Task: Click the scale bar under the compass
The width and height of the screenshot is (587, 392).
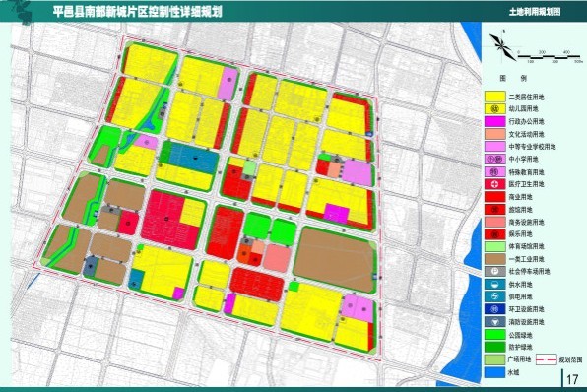Action: (x=550, y=57)
